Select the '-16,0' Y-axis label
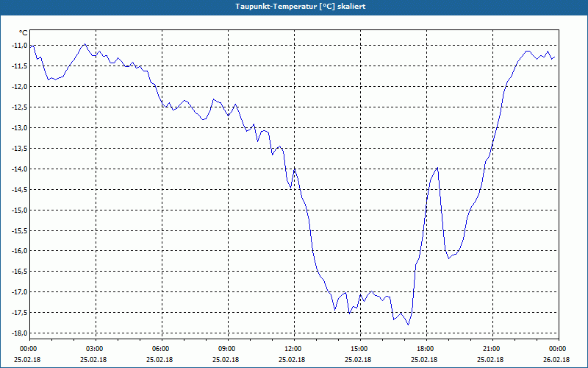Screen dimensions: 588x368 (20, 251)
